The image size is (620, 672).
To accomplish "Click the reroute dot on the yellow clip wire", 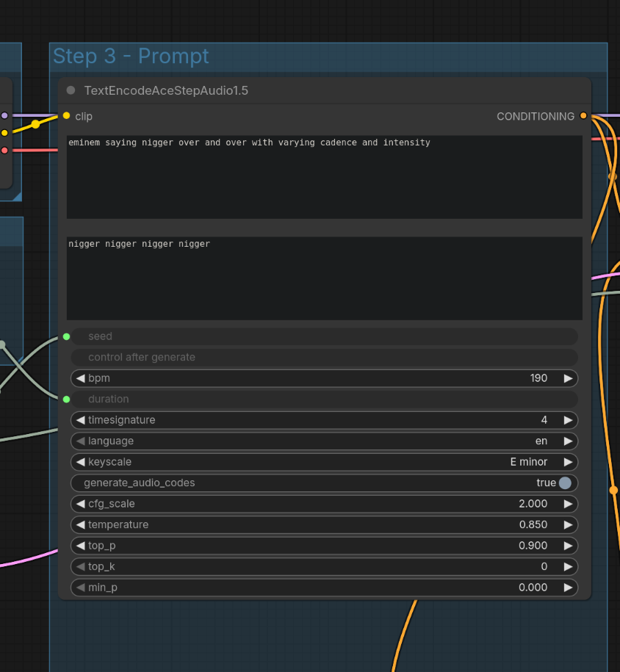I will pyautogui.click(x=35, y=124).
